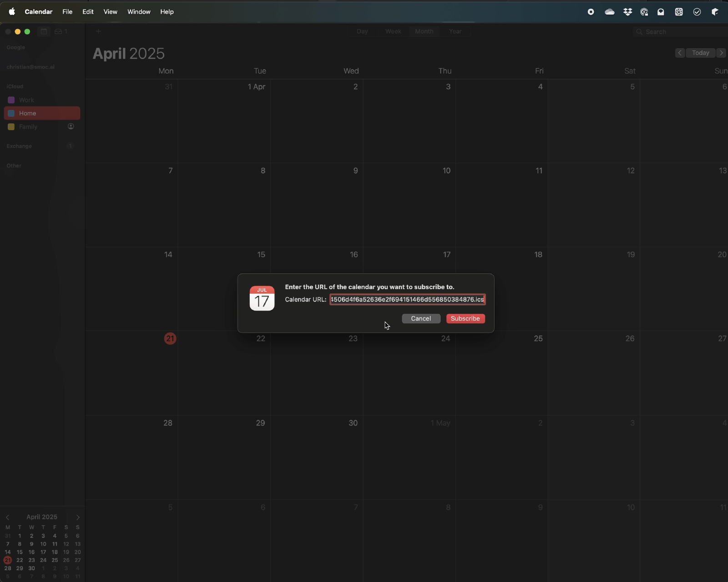The width and height of the screenshot is (728, 582).
Task: Open the OneDrive cloud menu bar icon
Action: point(610,12)
